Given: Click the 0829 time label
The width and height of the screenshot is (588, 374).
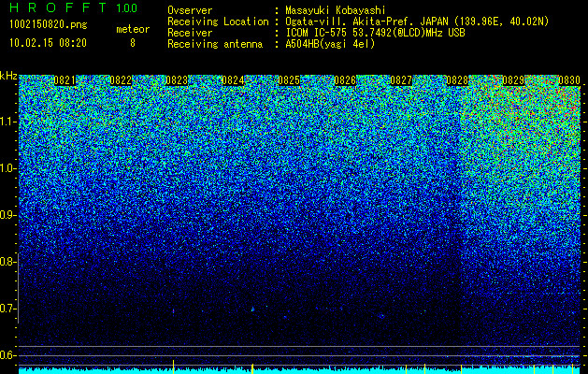Looking at the screenshot, I should click(513, 80).
